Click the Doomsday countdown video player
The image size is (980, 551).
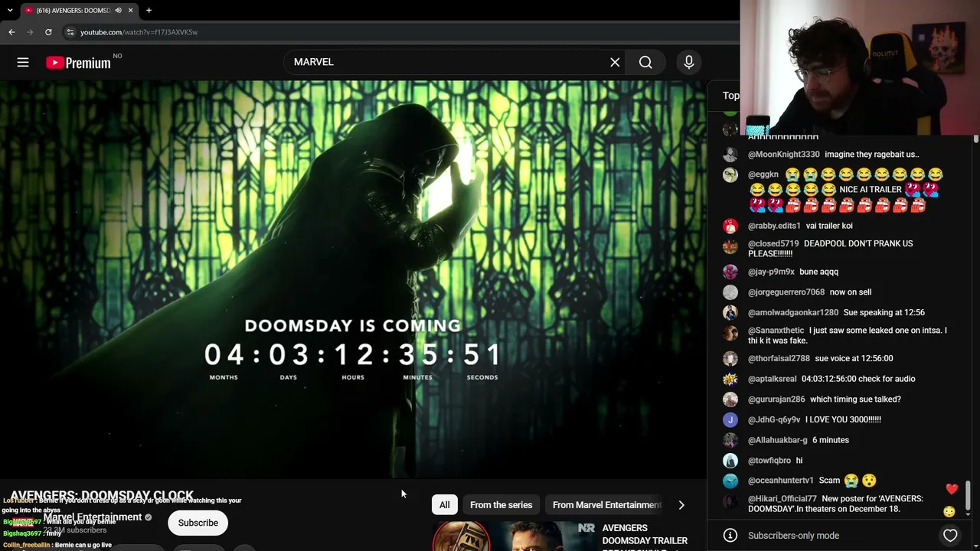click(353, 279)
